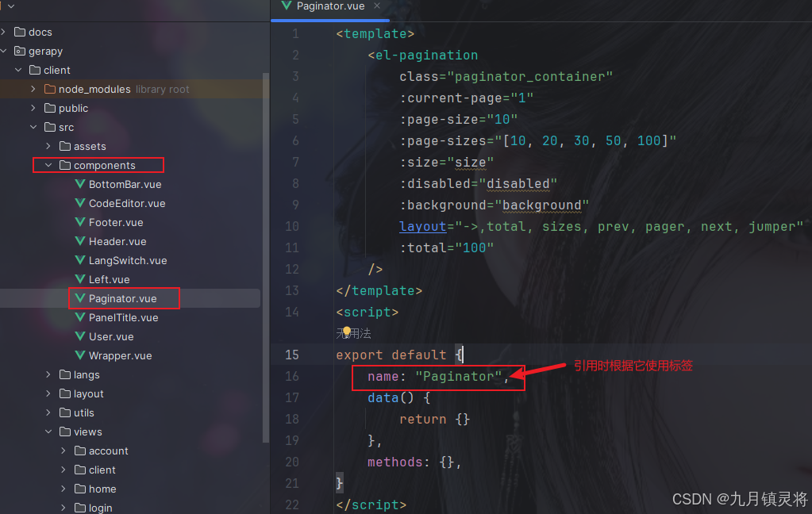Click the assets folder icon
Viewport: 812px width, 514px height.
(x=65, y=146)
